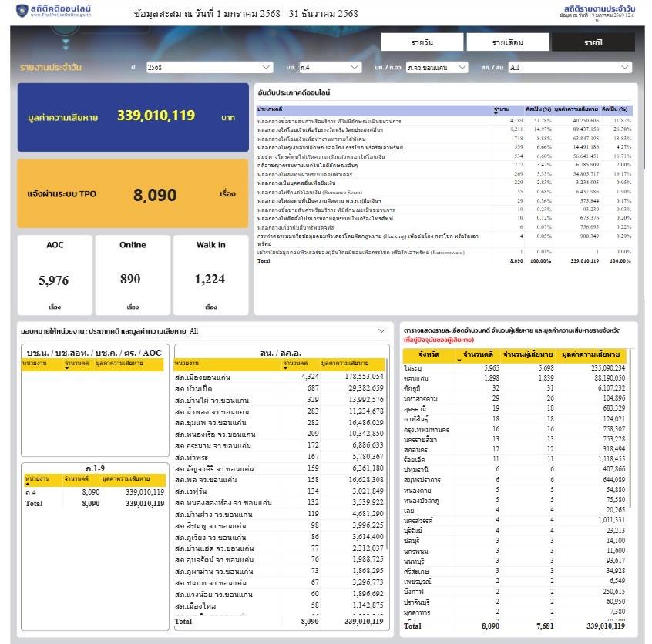Sort crime type table by ฐานงาน column
Screen dimensions: 652x644
pos(501,110)
